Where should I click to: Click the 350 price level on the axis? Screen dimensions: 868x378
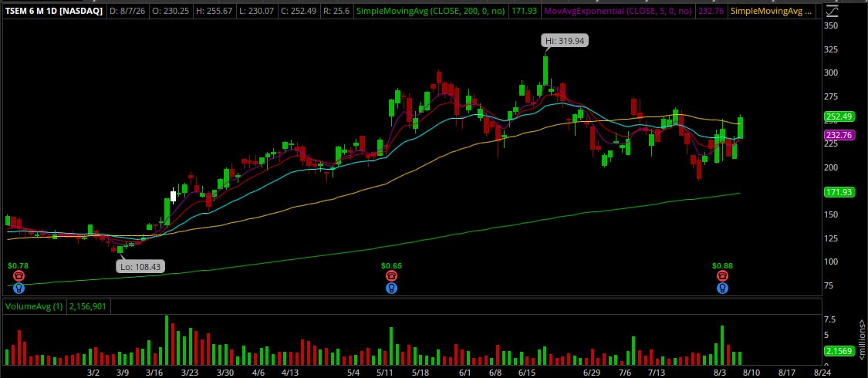(832, 25)
